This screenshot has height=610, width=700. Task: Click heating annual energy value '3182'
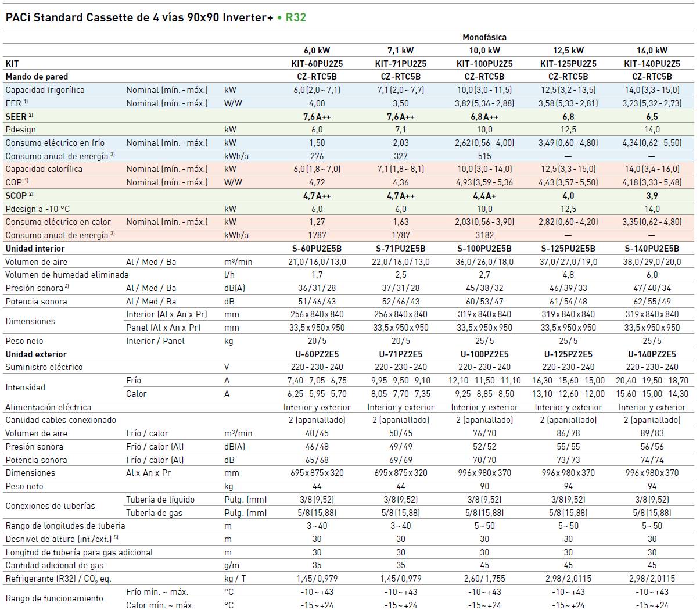coord(484,235)
